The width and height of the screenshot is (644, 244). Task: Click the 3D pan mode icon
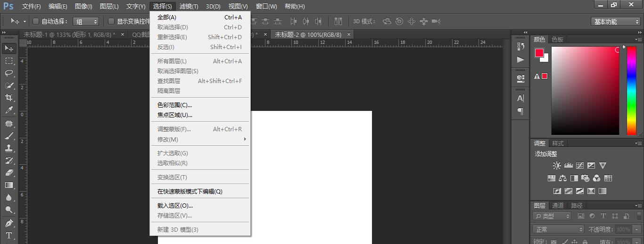[x=412, y=21]
